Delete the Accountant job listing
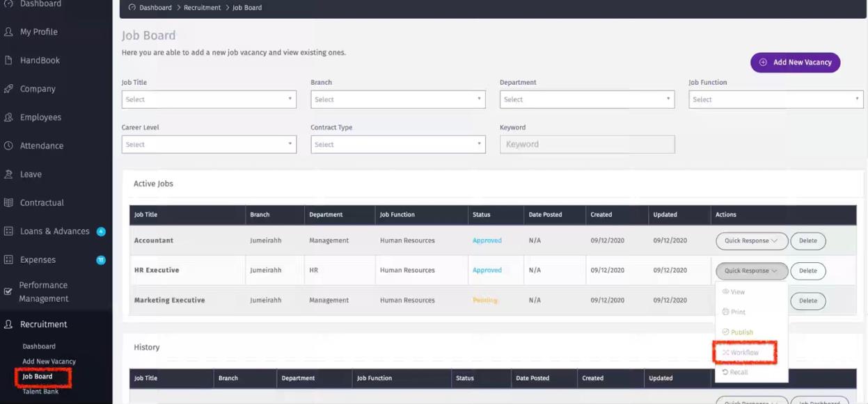 pyautogui.click(x=807, y=241)
